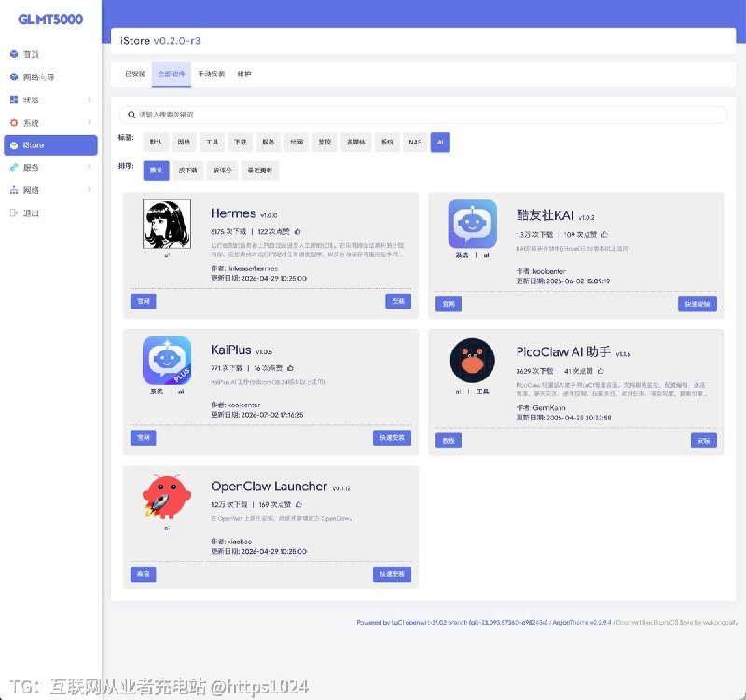The height and width of the screenshot is (700, 746).
Task: Click the 首页 home cube icon
Action: point(14,54)
